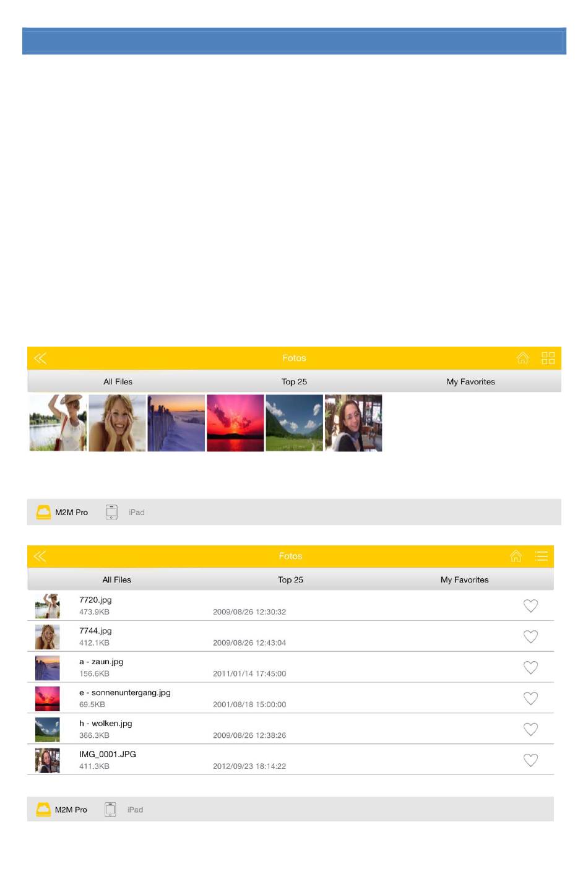Click the home icon in grid view header
The width and height of the screenshot is (588, 879).
point(523,358)
